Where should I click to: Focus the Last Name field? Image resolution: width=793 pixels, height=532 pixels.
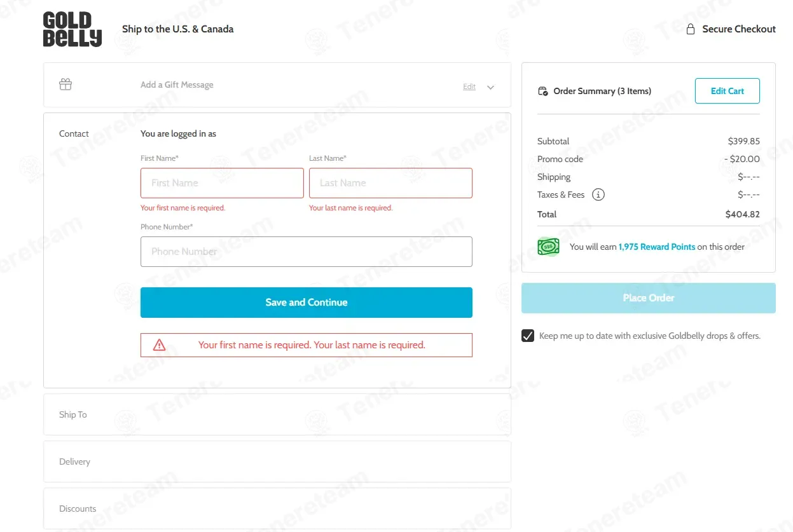[x=390, y=183]
